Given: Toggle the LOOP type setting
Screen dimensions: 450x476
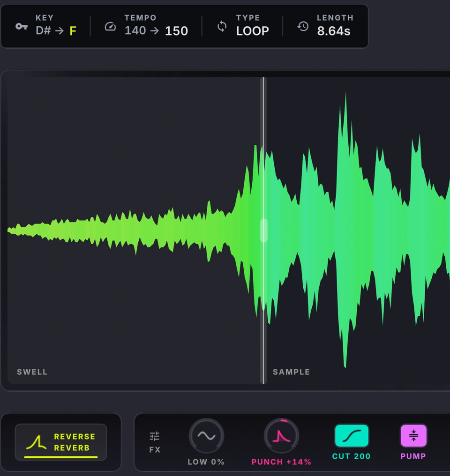Looking at the screenshot, I should coord(253,31).
